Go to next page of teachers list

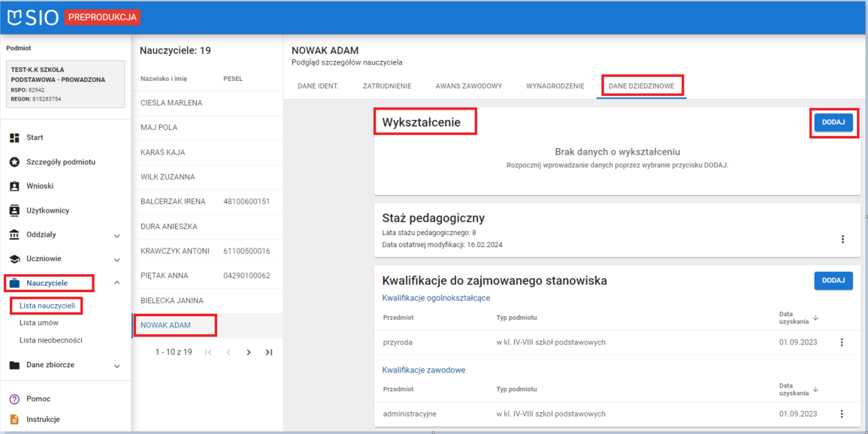pos(249,352)
